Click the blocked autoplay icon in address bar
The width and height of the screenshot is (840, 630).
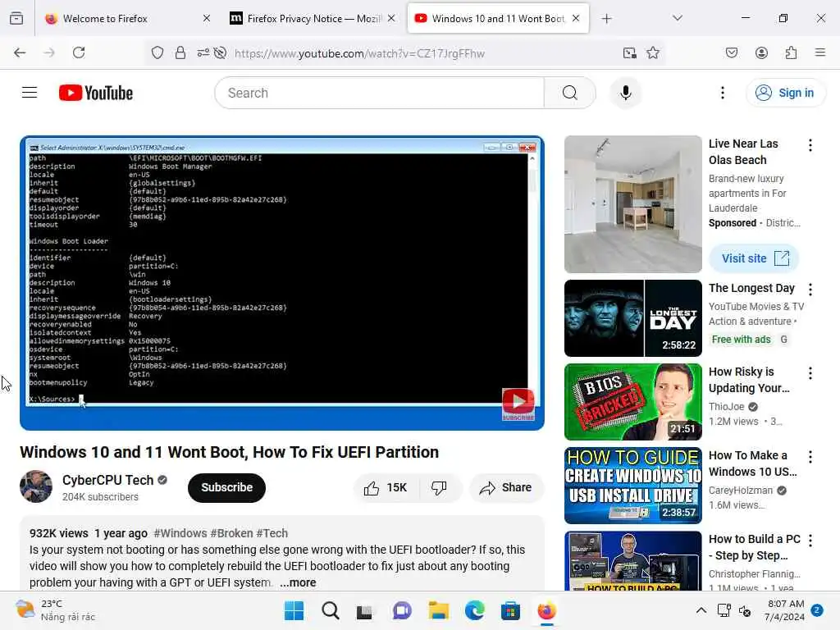[x=220, y=52]
